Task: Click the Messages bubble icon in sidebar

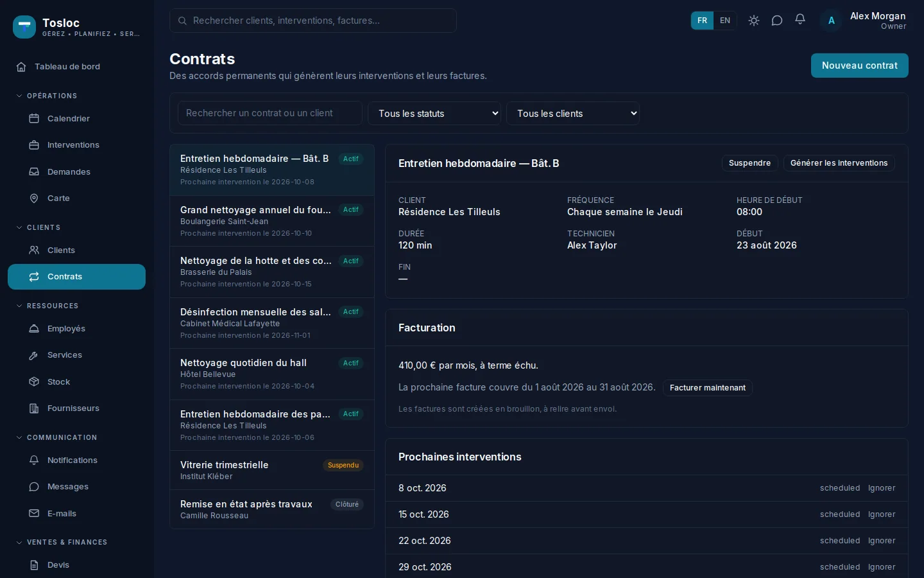Action: (34, 487)
